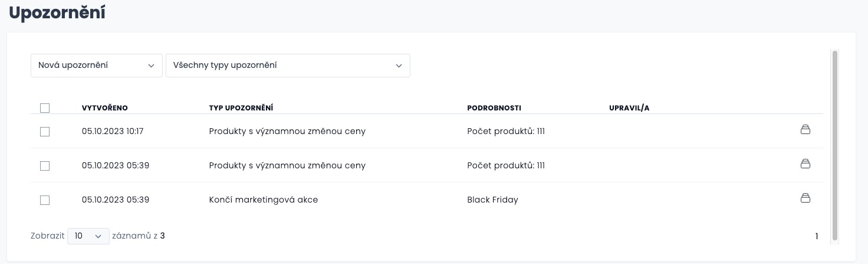
Task: Expand the Všechny typy upozornění dropdown
Action: 288,66
